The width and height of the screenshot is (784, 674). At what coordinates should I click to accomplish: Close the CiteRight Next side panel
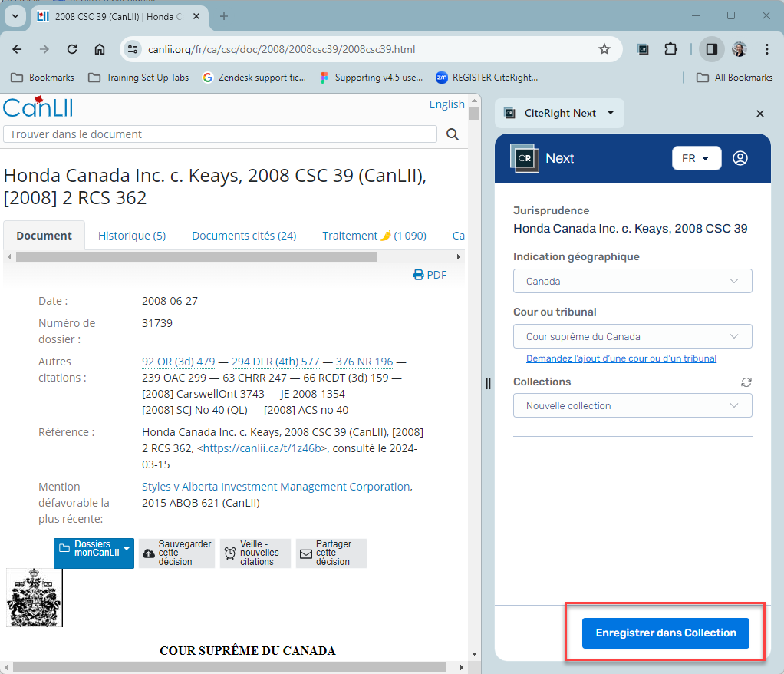(760, 114)
